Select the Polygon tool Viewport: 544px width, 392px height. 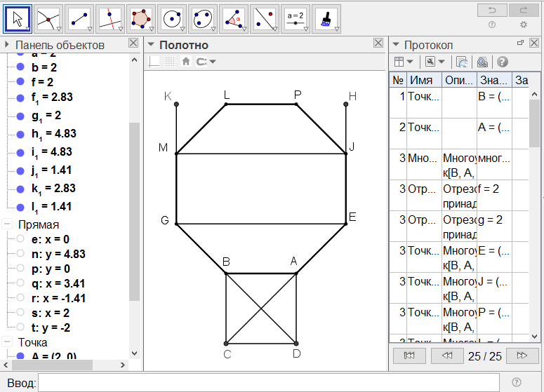[141, 19]
